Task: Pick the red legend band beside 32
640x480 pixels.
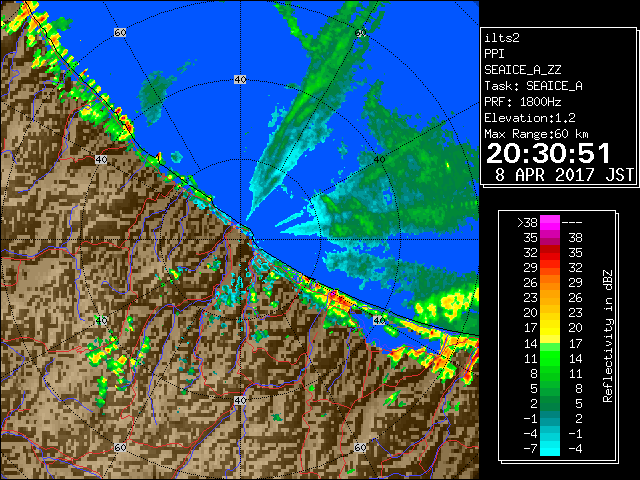Action: 550,253
